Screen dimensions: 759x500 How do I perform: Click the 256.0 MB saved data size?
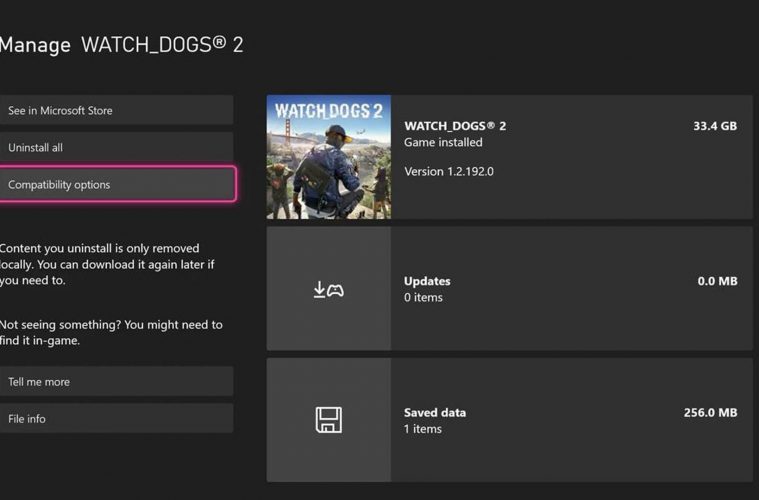pos(710,413)
